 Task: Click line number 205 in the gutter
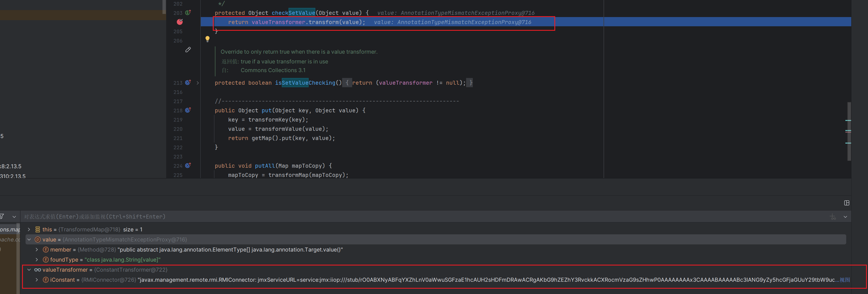178,31
